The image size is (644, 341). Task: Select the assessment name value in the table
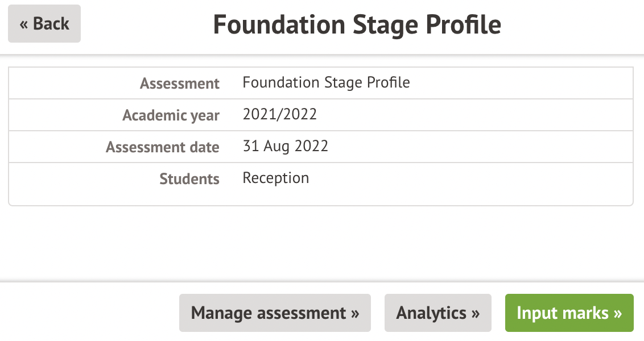(326, 82)
